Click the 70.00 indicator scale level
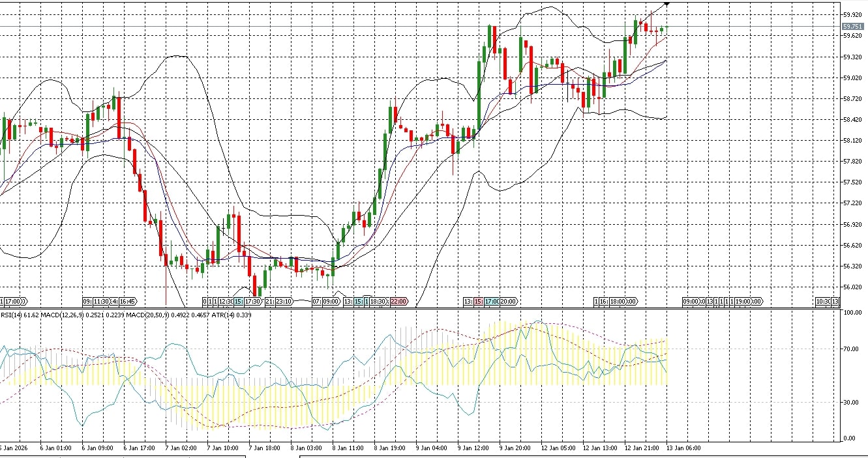Screen dimensions: 868x458 850,349
